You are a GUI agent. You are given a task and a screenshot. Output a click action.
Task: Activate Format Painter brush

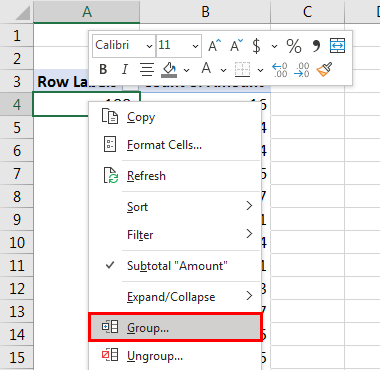(324, 69)
